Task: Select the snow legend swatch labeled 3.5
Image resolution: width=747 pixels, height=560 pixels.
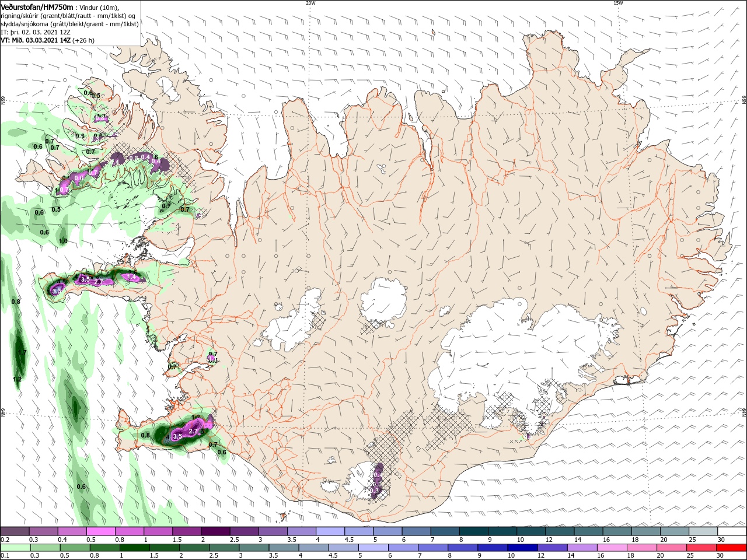Action: coord(301,531)
